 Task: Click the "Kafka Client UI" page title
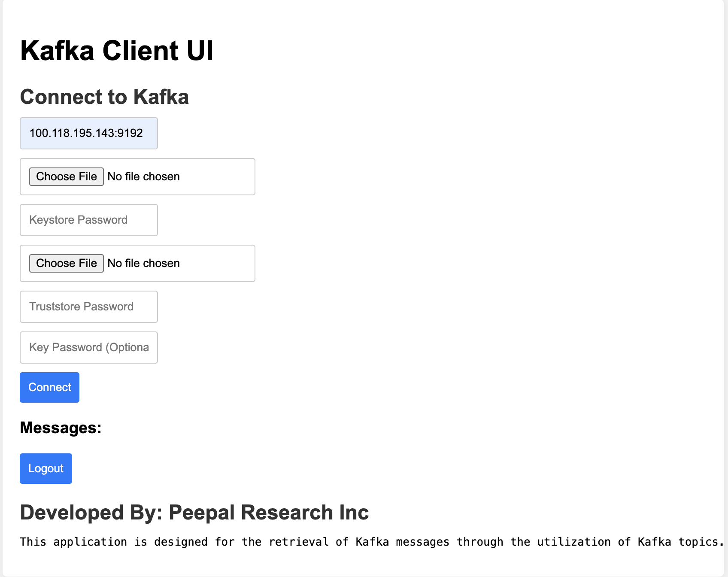[x=116, y=51]
